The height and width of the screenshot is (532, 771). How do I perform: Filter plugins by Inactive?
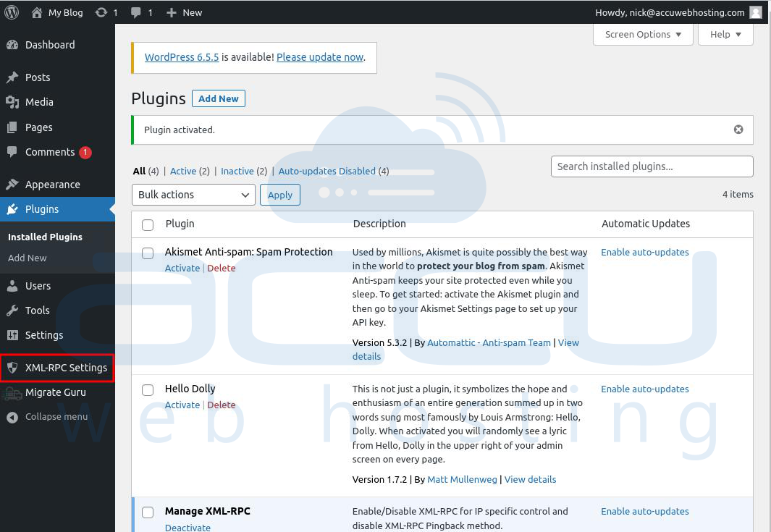click(x=237, y=171)
